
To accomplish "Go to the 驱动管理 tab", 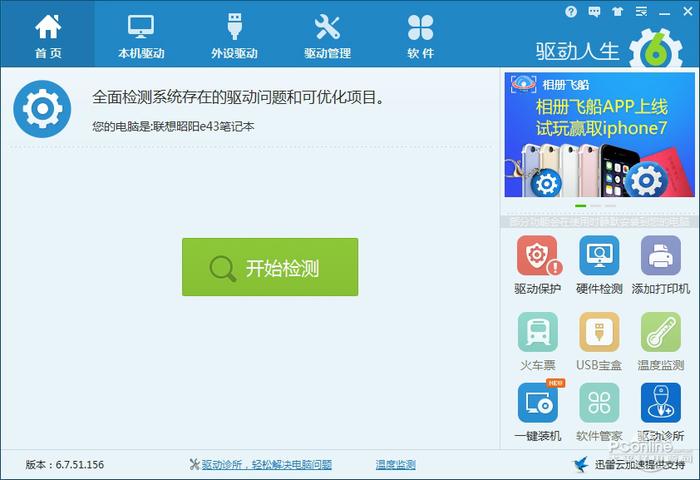I will click(328, 34).
